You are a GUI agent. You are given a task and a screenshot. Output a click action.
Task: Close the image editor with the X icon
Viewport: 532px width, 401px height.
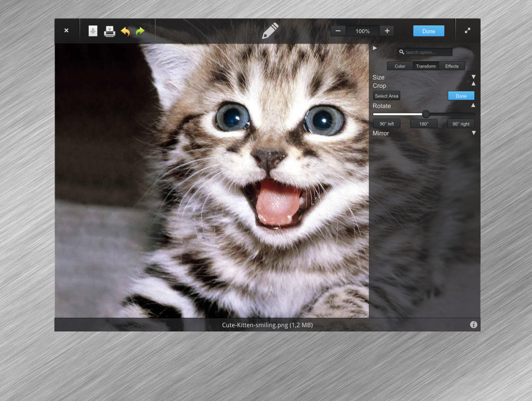pyautogui.click(x=66, y=31)
